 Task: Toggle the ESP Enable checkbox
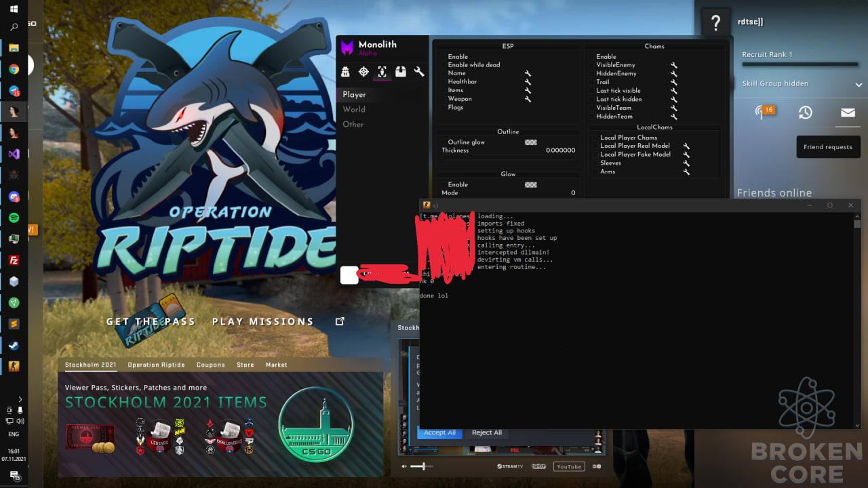coord(443,57)
